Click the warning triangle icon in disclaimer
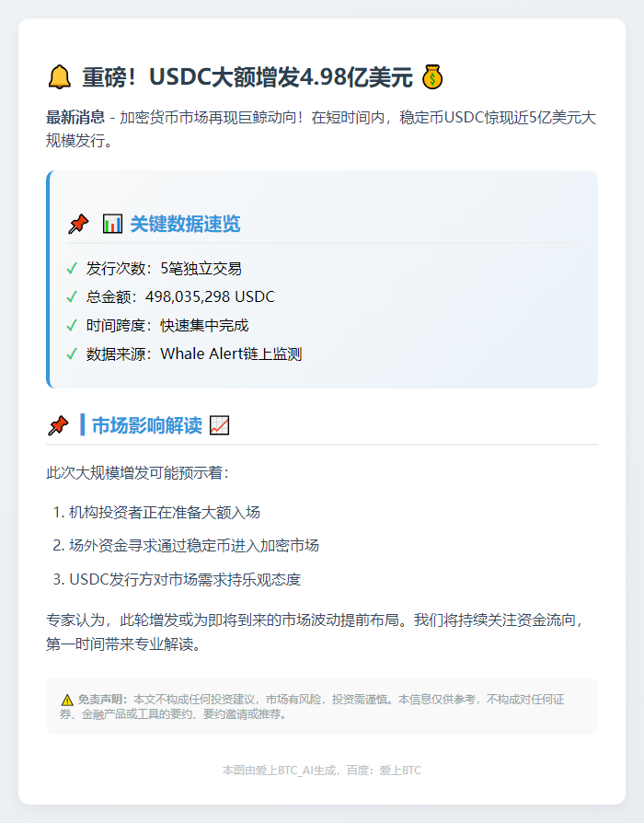Viewport: 644px width, 823px height. pos(66,700)
